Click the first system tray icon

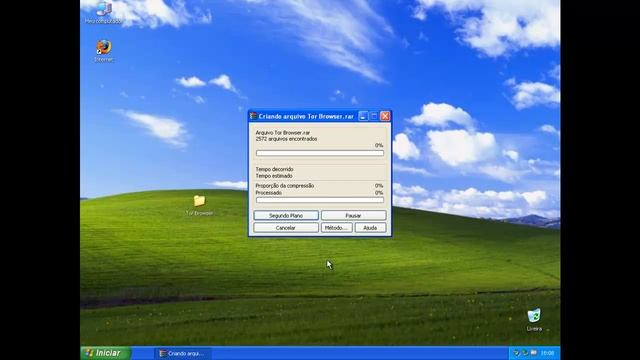pos(517,353)
